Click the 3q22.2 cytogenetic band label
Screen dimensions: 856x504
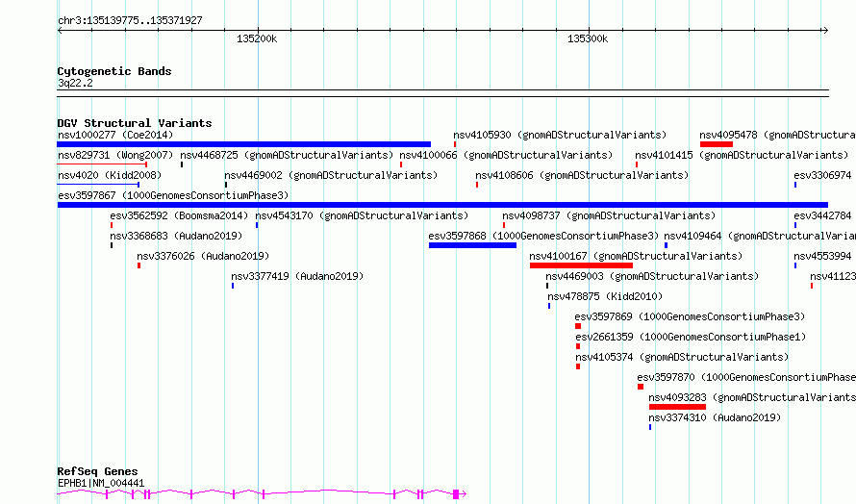point(75,84)
